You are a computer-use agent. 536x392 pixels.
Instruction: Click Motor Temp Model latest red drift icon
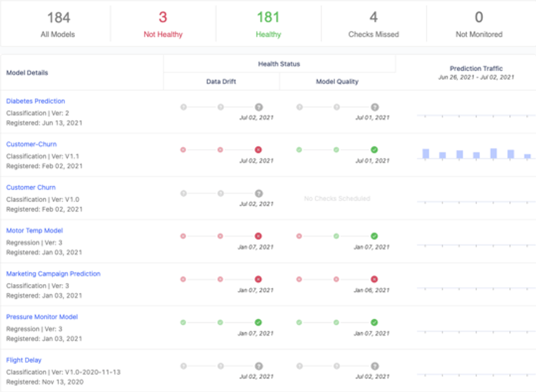coord(258,236)
